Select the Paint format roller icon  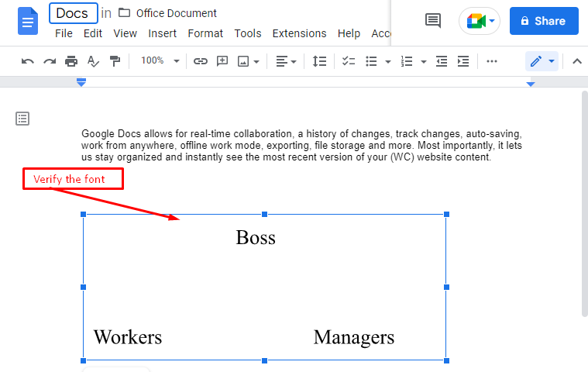(115, 61)
